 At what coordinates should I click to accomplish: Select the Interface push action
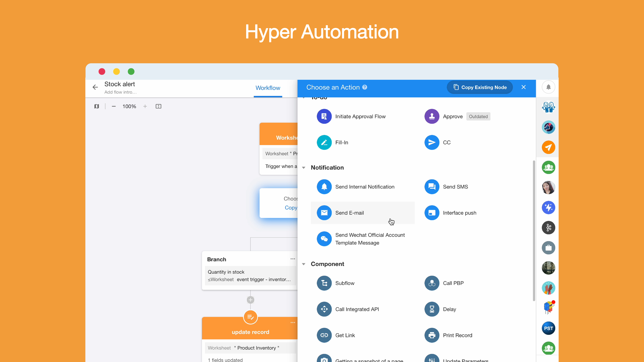pyautogui.click(x=460, y=213)
